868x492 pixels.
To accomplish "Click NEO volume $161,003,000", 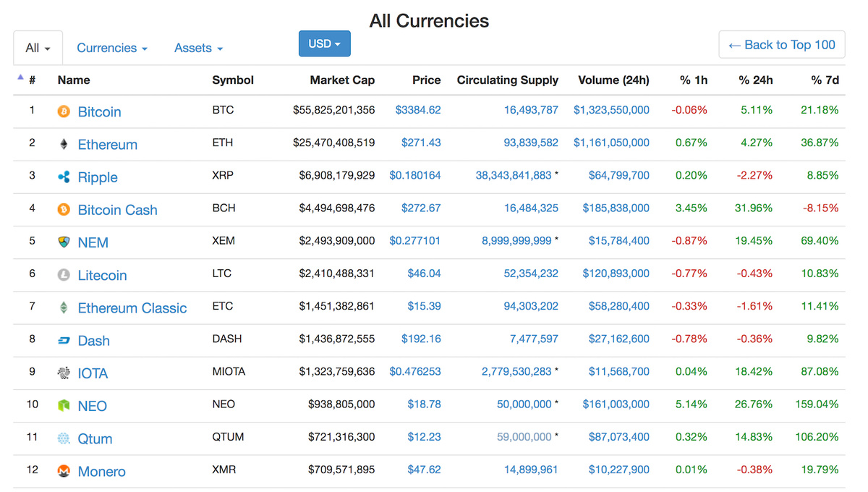I will click(x=616, y=404).
